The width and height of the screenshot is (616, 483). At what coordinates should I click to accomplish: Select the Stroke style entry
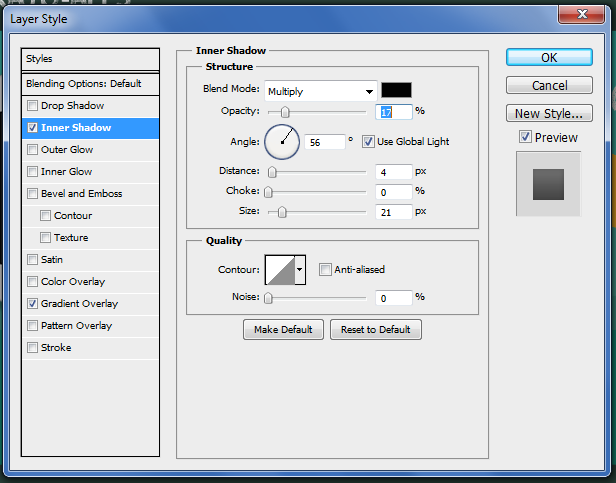(x=56, y=348)
